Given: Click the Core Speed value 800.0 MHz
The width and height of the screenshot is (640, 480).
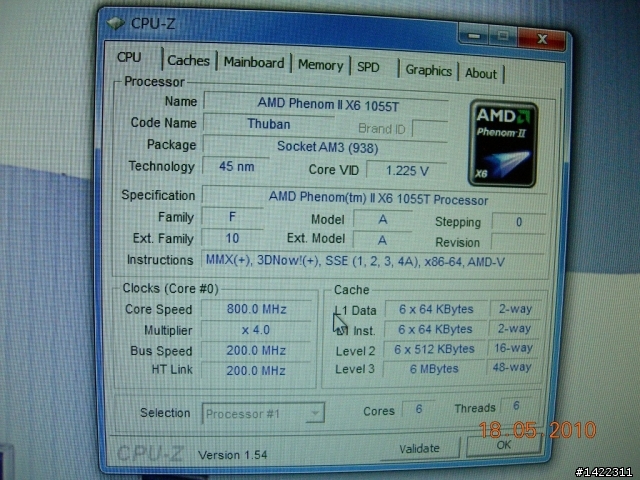Looking at the screenshot, I should point(256,309).
